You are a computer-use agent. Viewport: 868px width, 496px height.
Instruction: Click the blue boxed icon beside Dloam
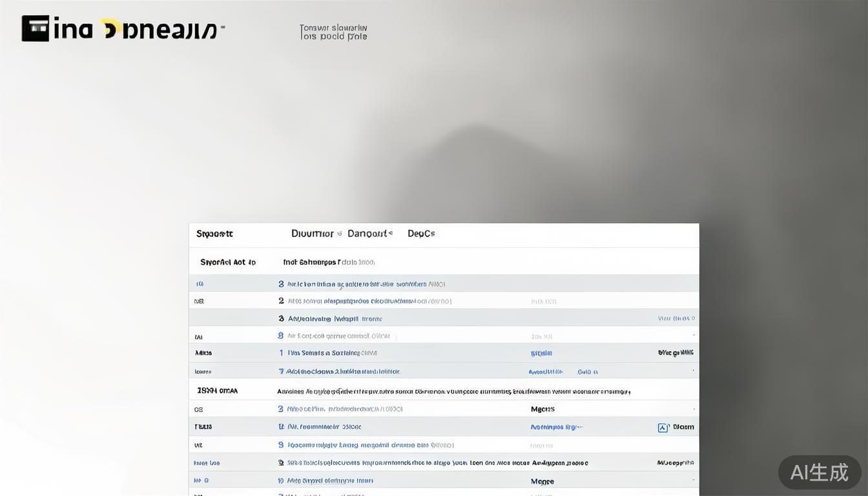coord(663,428)
